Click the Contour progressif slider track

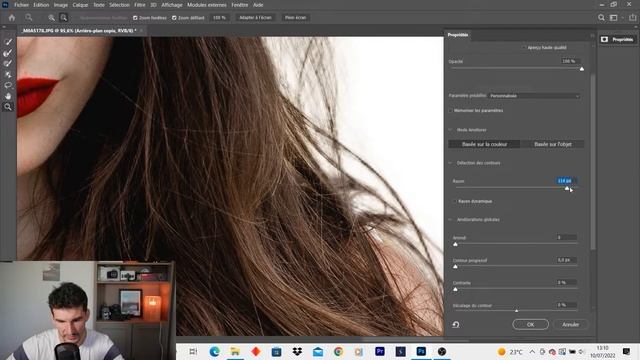tap(516, 266)
